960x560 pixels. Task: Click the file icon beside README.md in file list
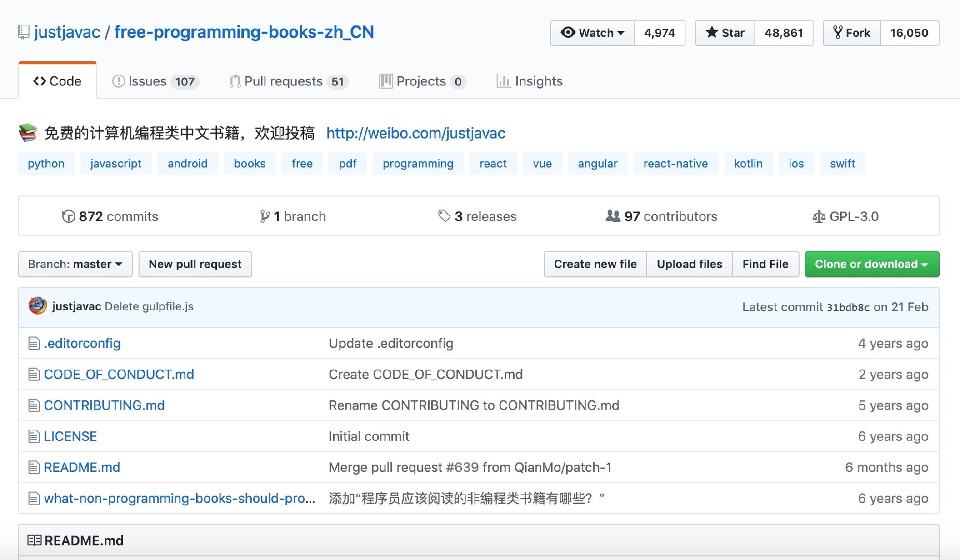pyautogui.click(x=34, y=468)
